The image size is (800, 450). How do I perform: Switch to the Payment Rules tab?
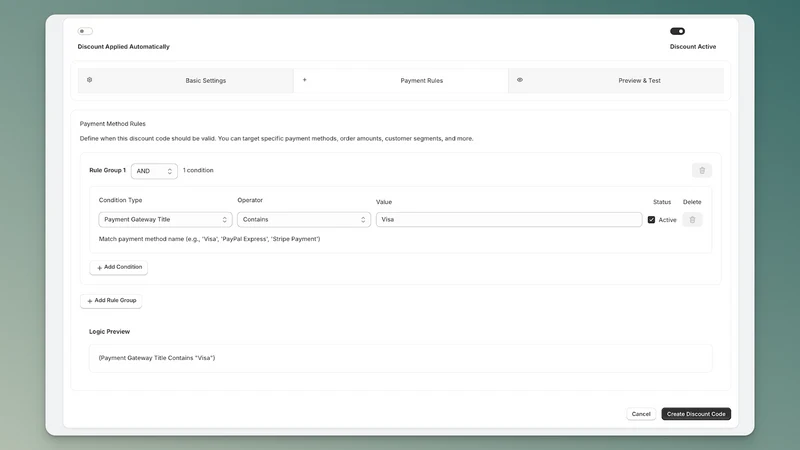pyautogui.click(x=401, y=81)
